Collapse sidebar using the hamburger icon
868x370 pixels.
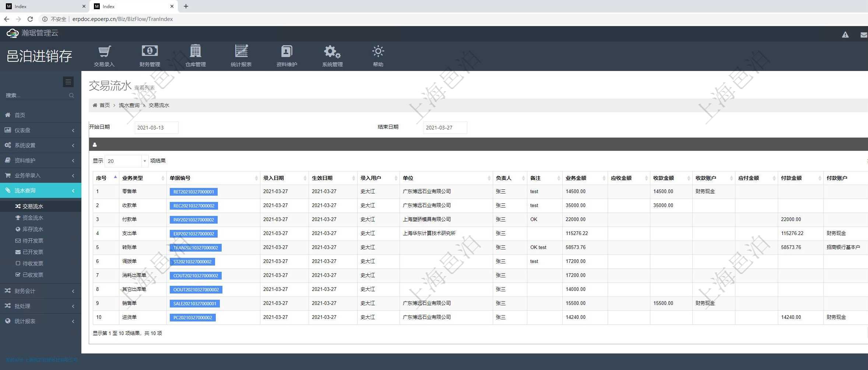click(68, 82)
